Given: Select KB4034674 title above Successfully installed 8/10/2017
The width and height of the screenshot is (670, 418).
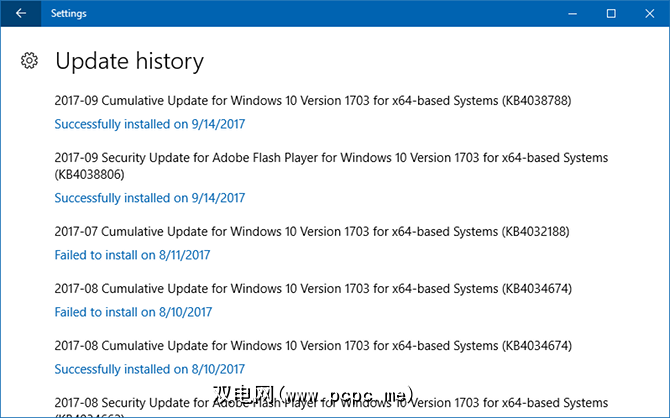Looking at the screenshot, I should (x=312, y=345).
